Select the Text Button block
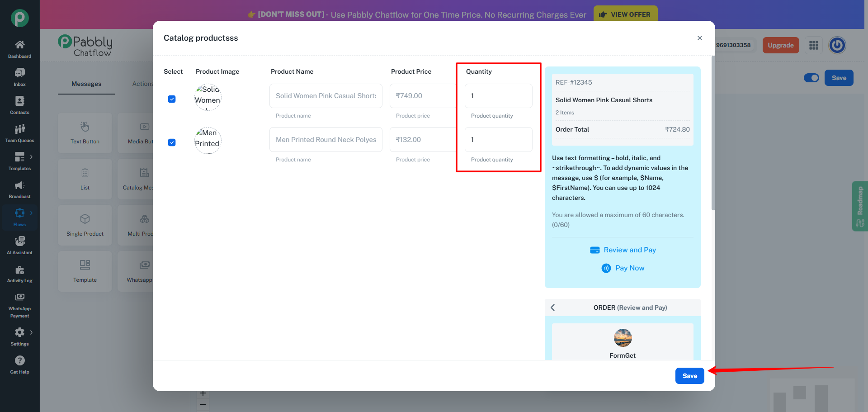The height and width of the screenshot is (412, 868). (85, 133)
